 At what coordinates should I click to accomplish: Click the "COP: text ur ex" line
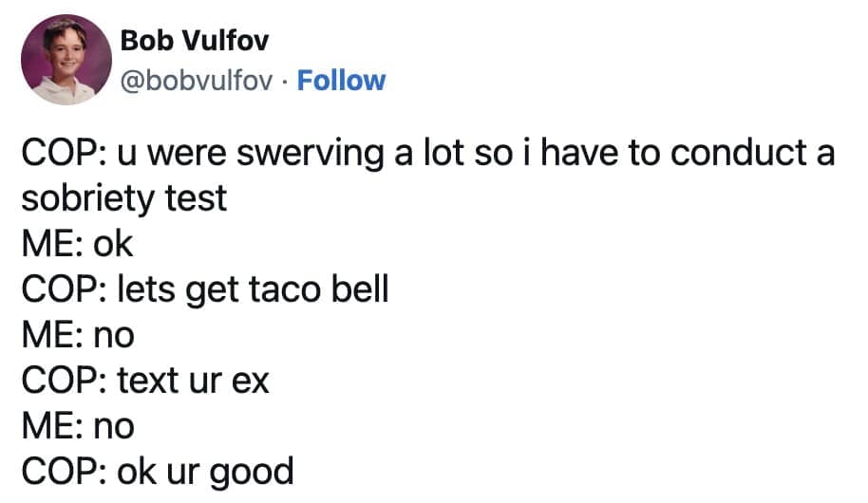(x=144, y=380)
